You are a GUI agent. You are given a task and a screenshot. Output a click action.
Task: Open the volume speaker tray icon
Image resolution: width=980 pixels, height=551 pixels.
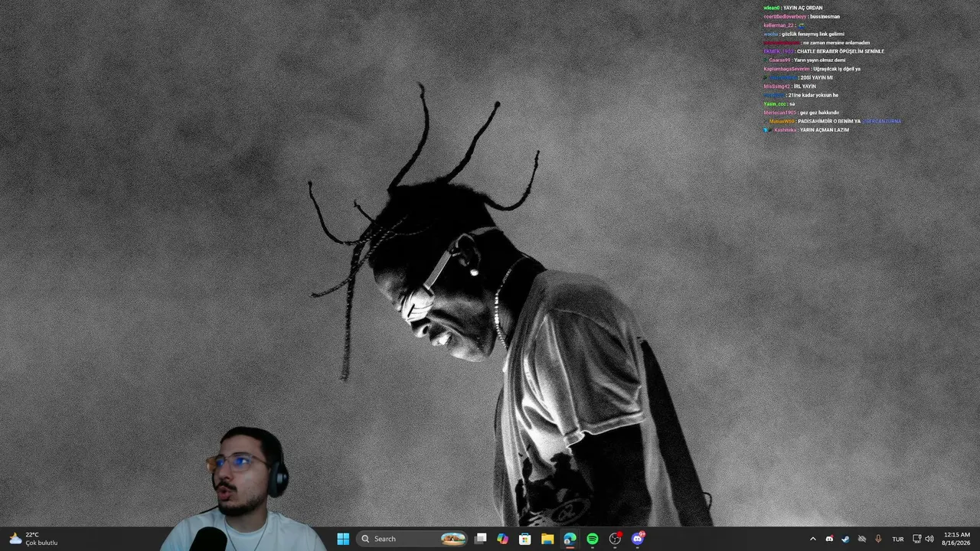[x=929, y=539]
